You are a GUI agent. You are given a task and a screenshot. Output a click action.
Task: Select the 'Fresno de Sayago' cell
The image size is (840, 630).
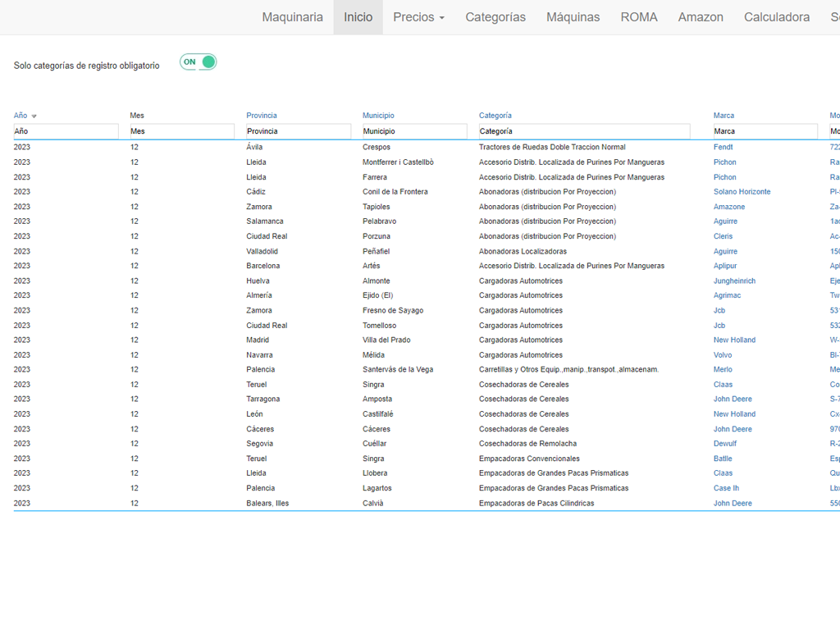[x=393, y=311]
